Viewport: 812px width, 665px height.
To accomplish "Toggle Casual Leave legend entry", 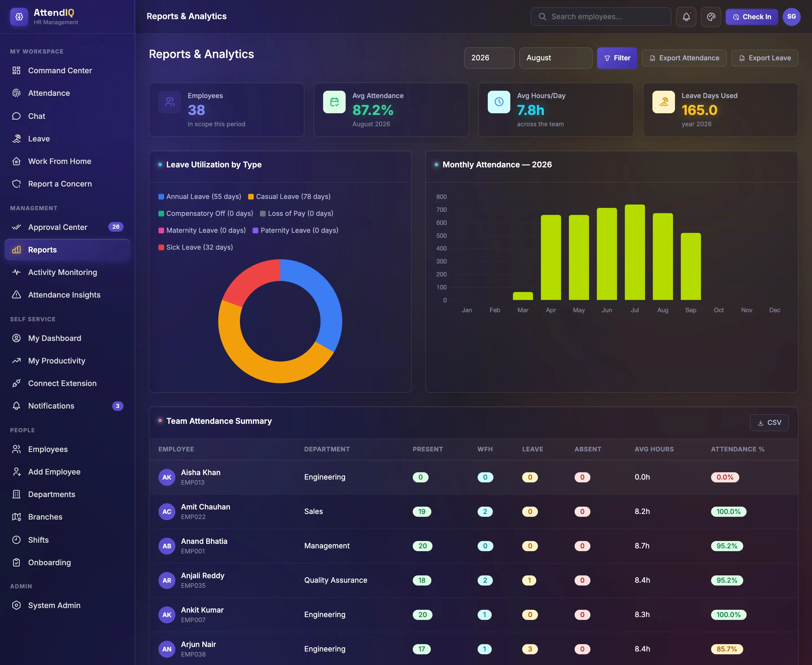I will coord(289,196).
